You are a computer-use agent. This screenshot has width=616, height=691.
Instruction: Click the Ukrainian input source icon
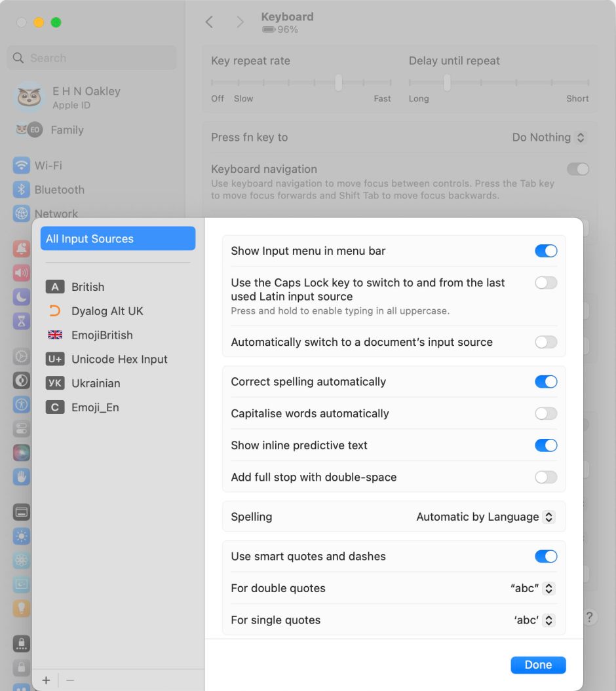[55, 383]
